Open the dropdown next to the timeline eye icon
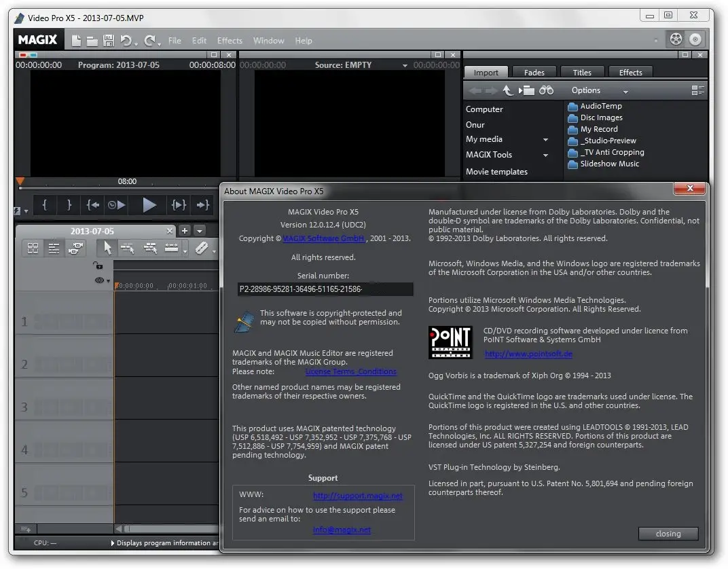 tap(108, 281)
